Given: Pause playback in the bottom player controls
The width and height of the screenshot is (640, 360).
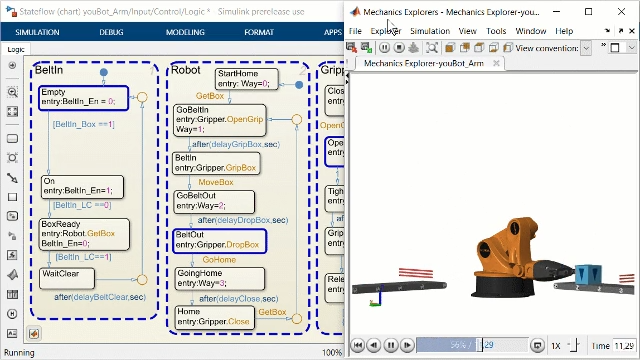Looking at the screenshot, I should pyautogui.click(x=391, y=345).
